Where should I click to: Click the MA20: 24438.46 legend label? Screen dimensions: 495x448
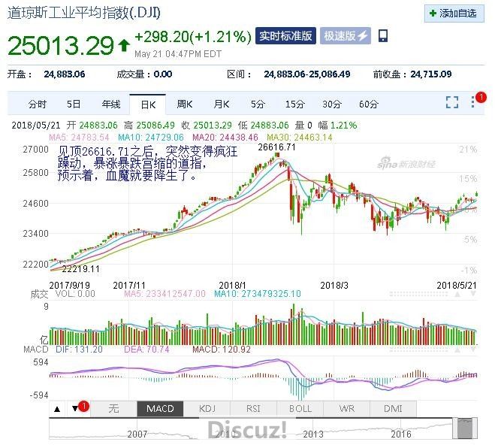click(x=225, y=138)
